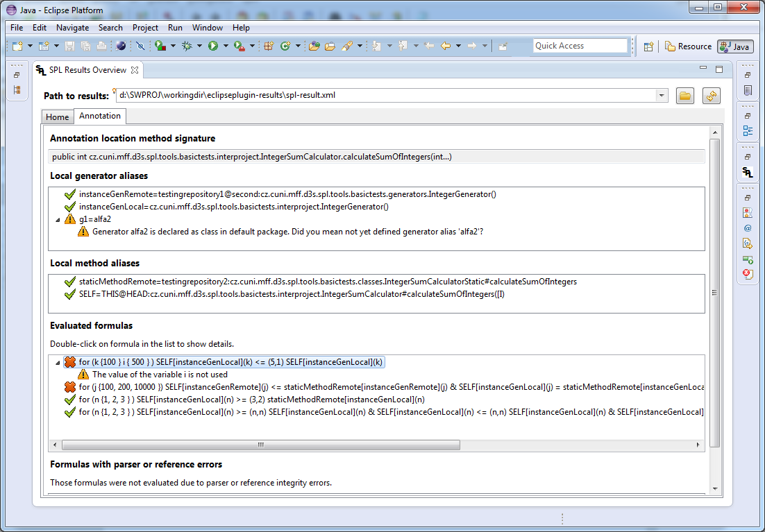Open the Outline view icon in right trim
The image size is (765, 532).
tap(748, 130)
